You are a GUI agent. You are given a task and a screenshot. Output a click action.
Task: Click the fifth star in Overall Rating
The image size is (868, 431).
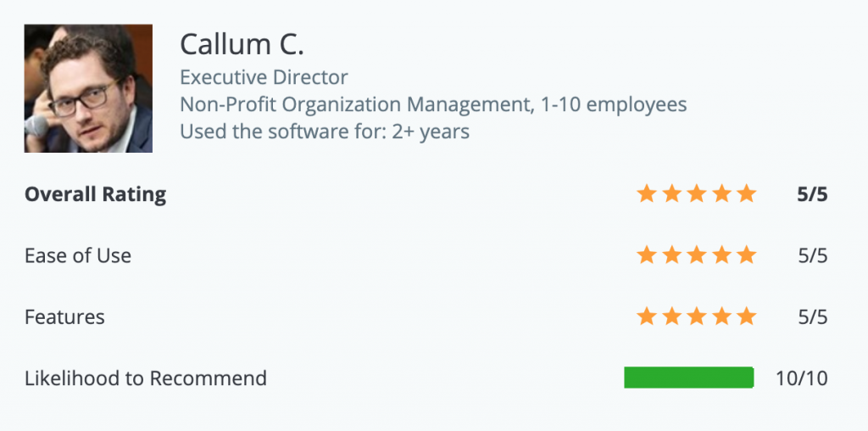pyautogui.click(x=746, y=194)
